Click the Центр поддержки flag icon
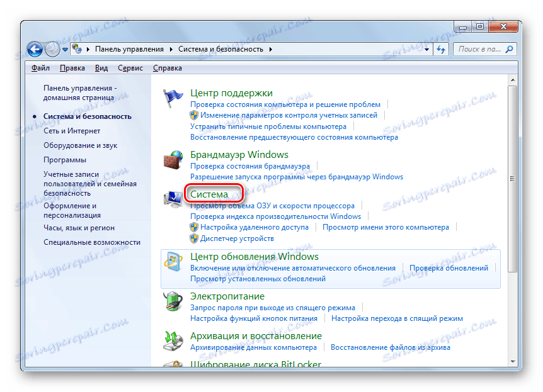The width and height of the screenshot is (543, 392). coord(173,98)
